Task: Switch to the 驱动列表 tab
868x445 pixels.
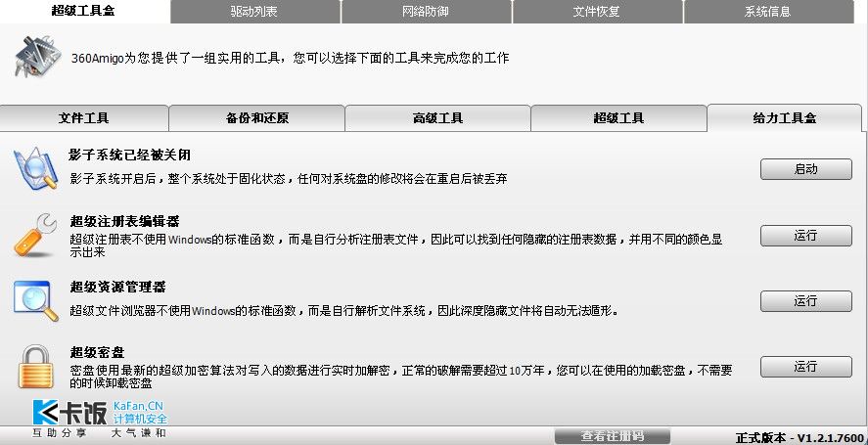Action: click(254, 12)
